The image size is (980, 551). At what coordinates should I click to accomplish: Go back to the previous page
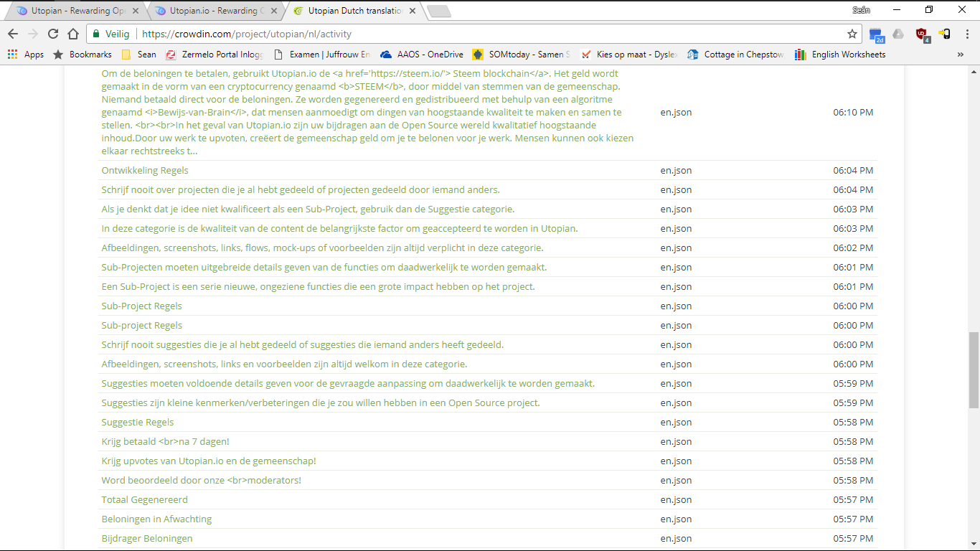pos(13,34)
